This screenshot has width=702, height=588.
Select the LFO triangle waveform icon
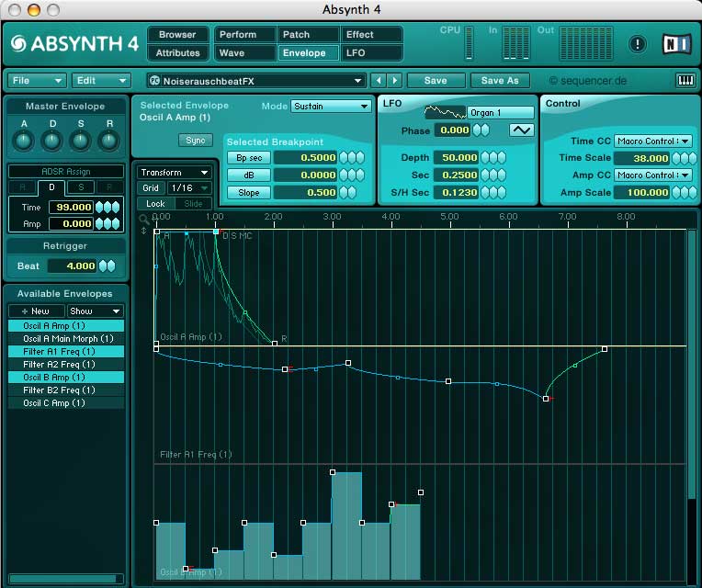pyautogui.click(x=521, y=130)
